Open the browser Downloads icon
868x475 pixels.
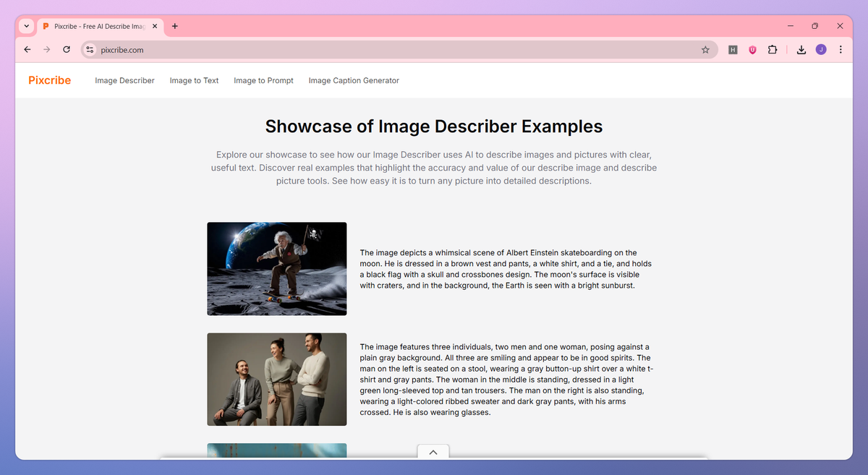tap(801, 50)
